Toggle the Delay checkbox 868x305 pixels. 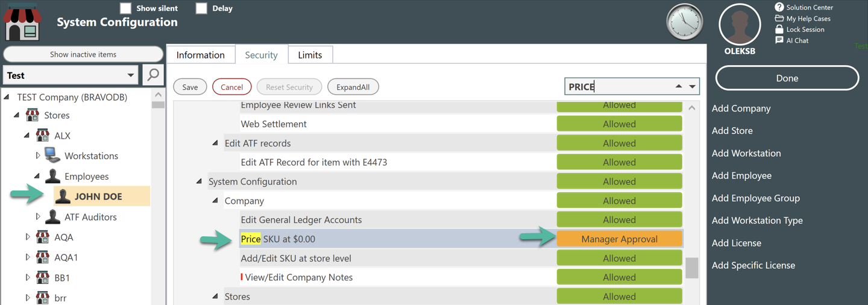201,8
